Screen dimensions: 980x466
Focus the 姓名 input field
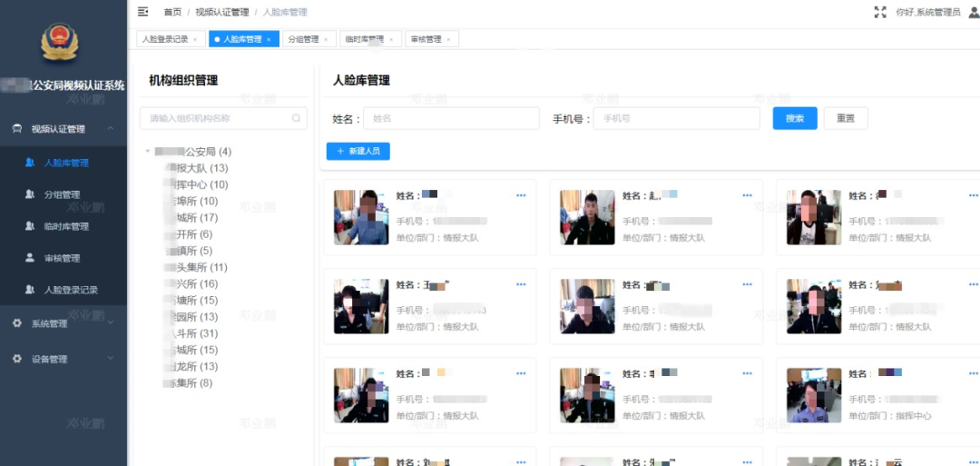[x=451, y=118]
